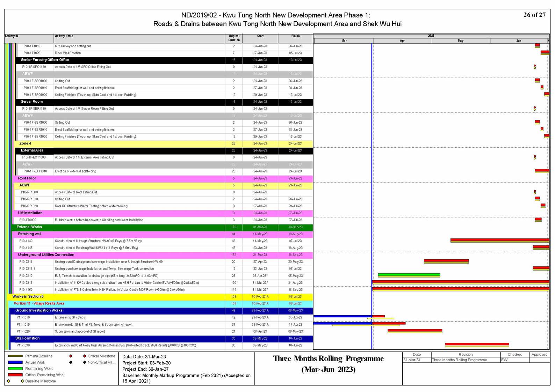Click the Original Duration column header
Viewport: 555px width, 392px height.
click(234, 38)
